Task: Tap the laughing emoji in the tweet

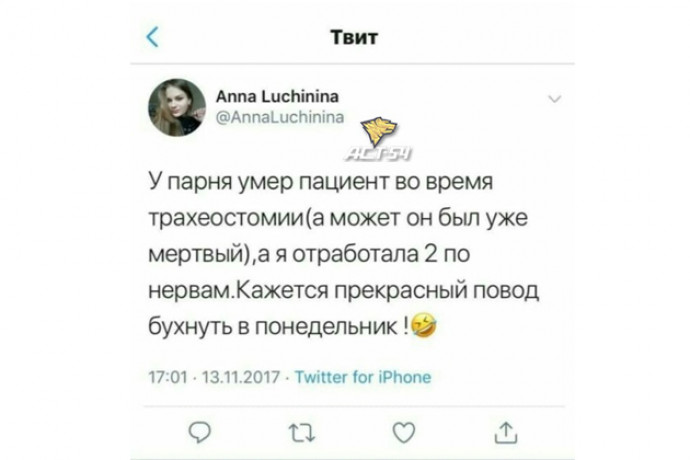Action: point(424,325)
